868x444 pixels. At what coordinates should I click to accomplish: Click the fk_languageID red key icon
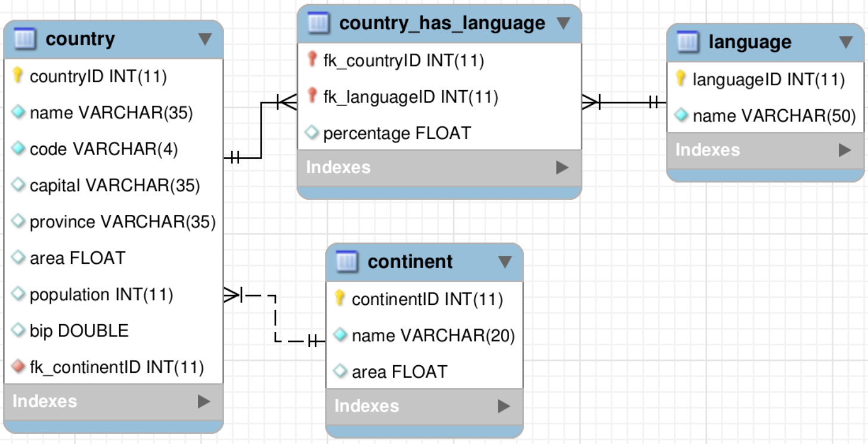311,96
